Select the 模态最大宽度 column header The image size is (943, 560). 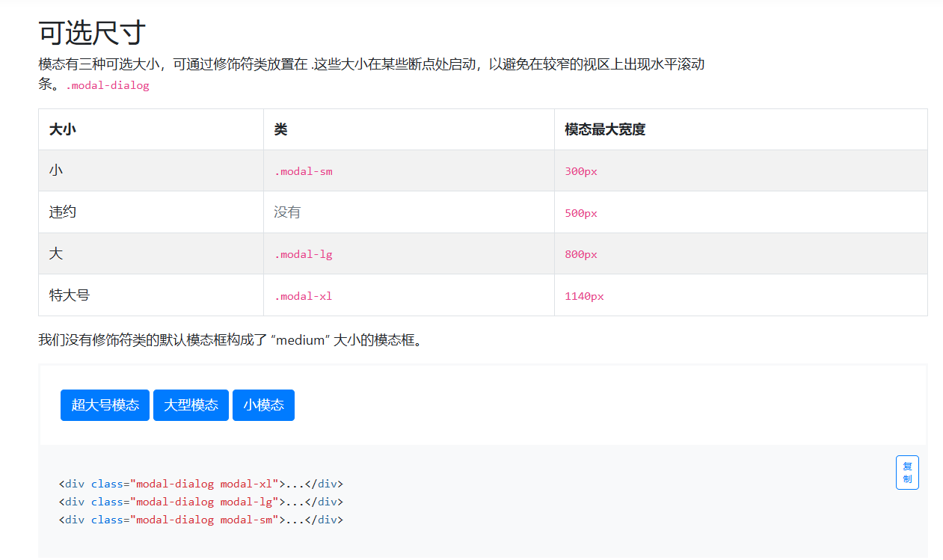(605, 129)
